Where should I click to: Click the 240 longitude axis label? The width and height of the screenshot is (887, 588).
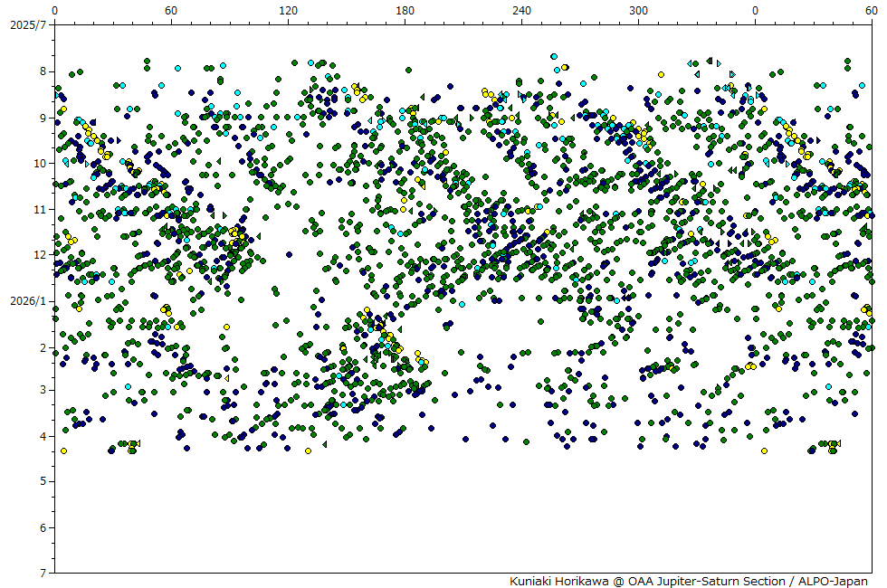point(521,10)
